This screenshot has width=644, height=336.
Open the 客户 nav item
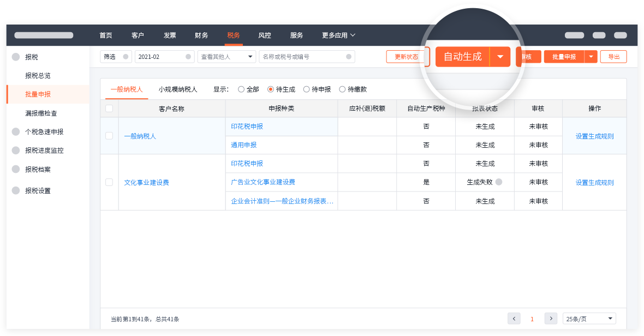coord(138,35)
